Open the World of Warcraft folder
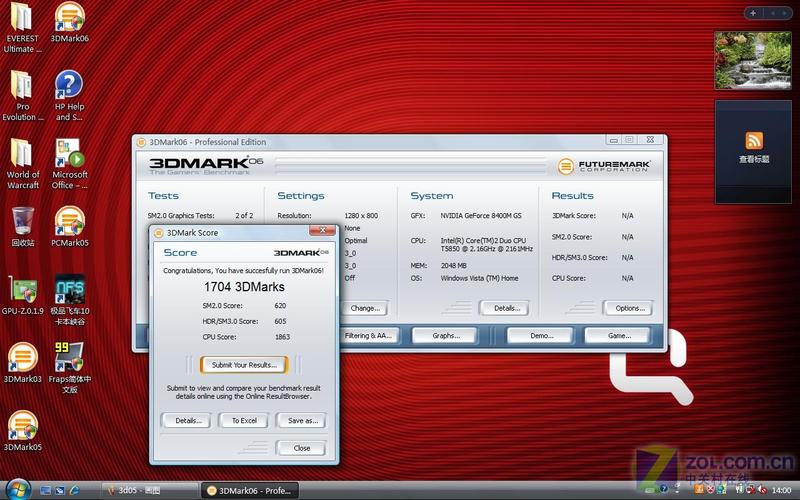The height and width of the screenshot is (500, 800). coord(22,163)
